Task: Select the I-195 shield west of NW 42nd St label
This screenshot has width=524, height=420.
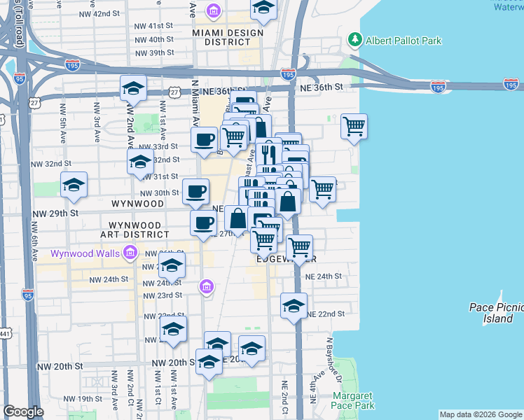Action: pyautogui.click(x=73, y=65)
